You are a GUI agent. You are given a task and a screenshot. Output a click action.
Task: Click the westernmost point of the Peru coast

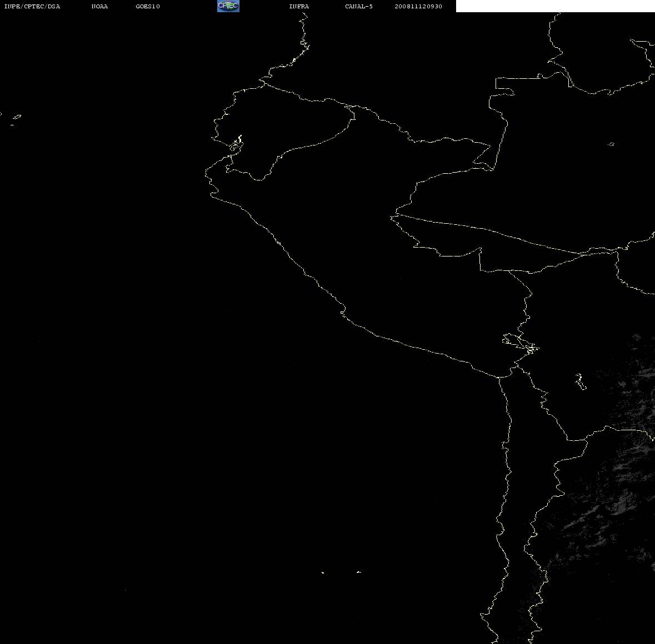click(x=206, y=172)
